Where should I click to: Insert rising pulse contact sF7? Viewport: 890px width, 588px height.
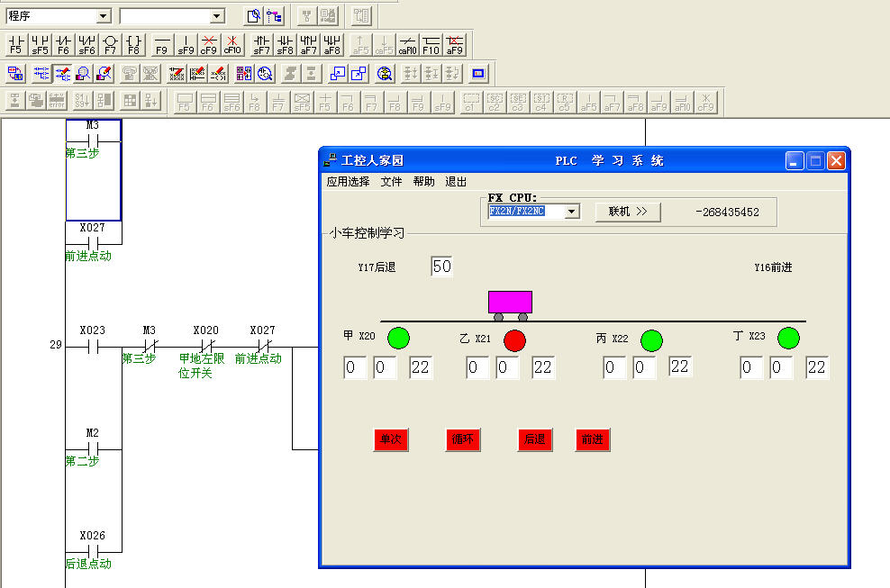tap(261, 45)
